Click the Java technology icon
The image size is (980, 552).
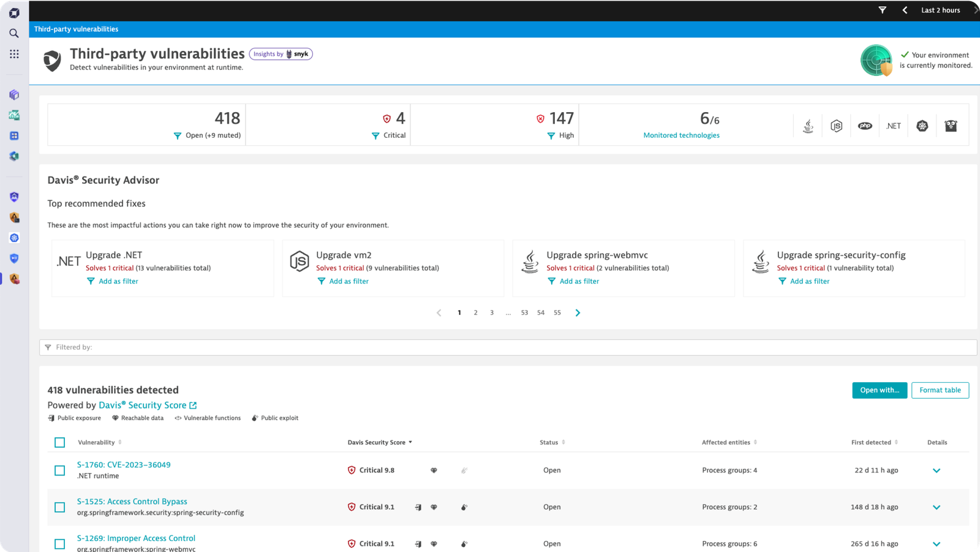coord(808,126)
